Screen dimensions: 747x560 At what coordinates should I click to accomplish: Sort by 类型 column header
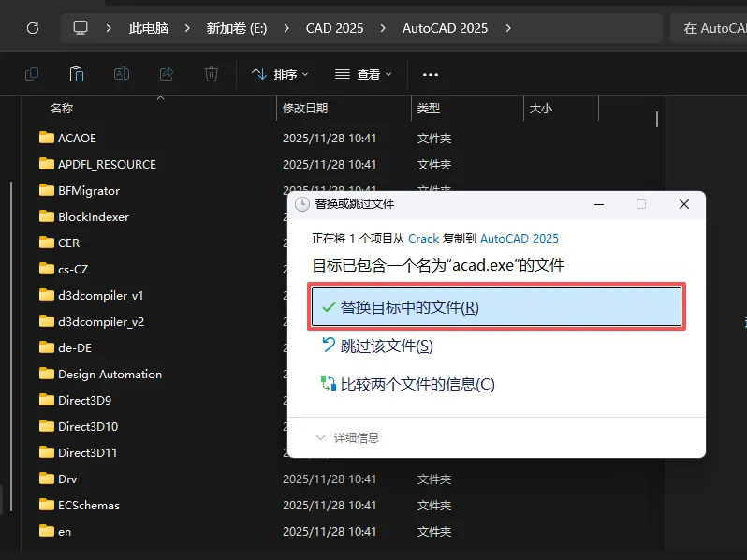[x=429, y=109]
